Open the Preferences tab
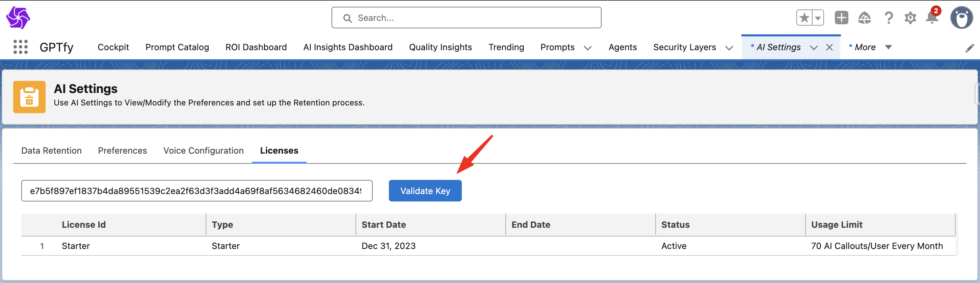980x283 pixels. (x=122, y=151)
